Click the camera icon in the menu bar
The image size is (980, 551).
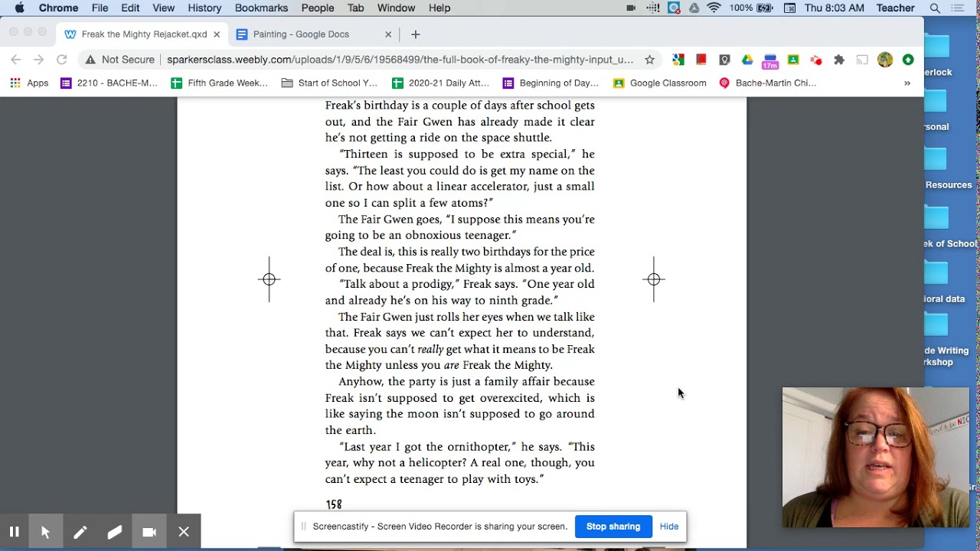[x=631, y=8]
